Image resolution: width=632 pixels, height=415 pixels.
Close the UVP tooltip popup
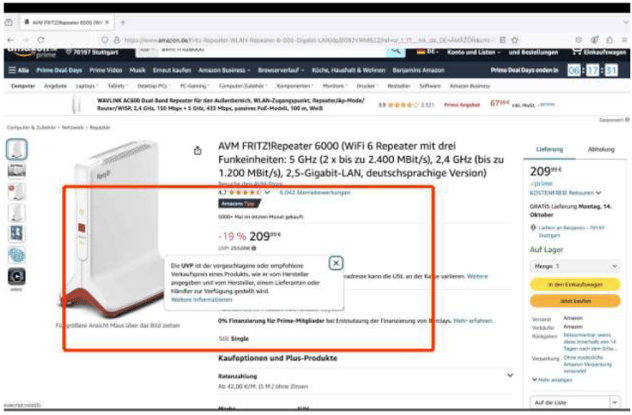(336, 264)
